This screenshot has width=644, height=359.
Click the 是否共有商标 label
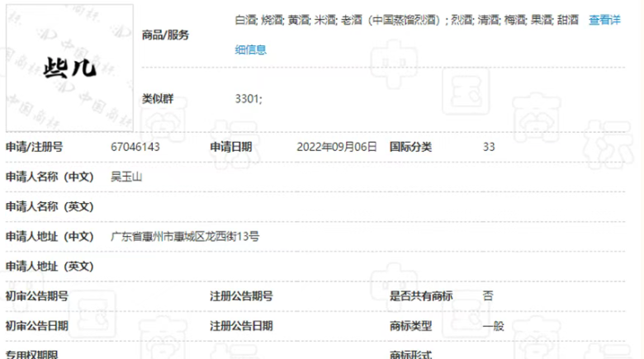(421, 295)
